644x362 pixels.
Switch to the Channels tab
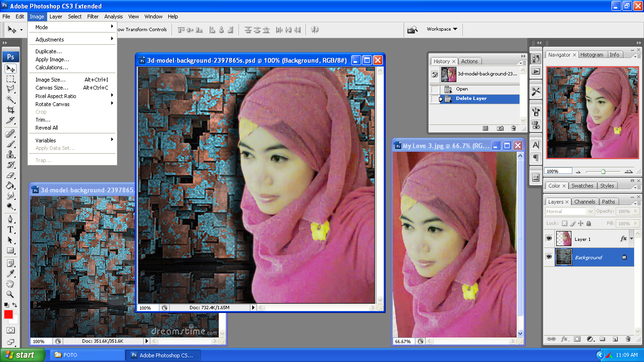coord(585,202)
